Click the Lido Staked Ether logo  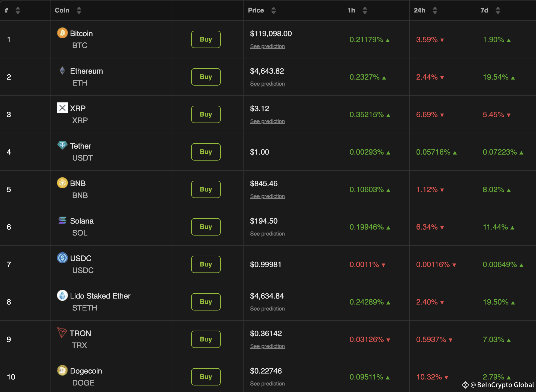[62, 295]
